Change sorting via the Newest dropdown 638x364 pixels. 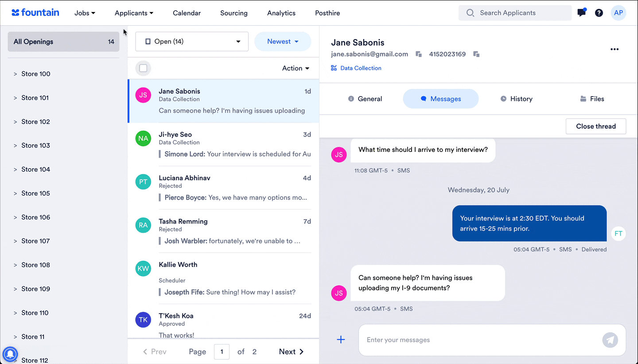point(283,41)
